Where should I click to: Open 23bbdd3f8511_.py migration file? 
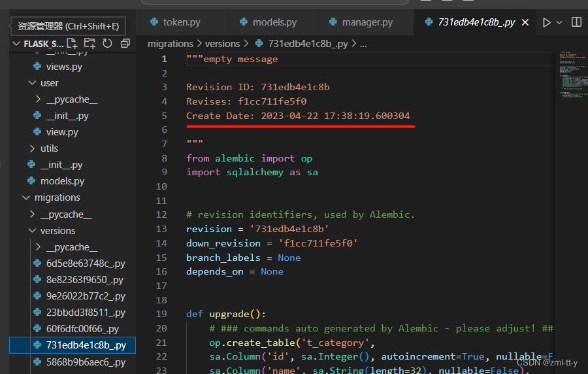coord(86,313)
